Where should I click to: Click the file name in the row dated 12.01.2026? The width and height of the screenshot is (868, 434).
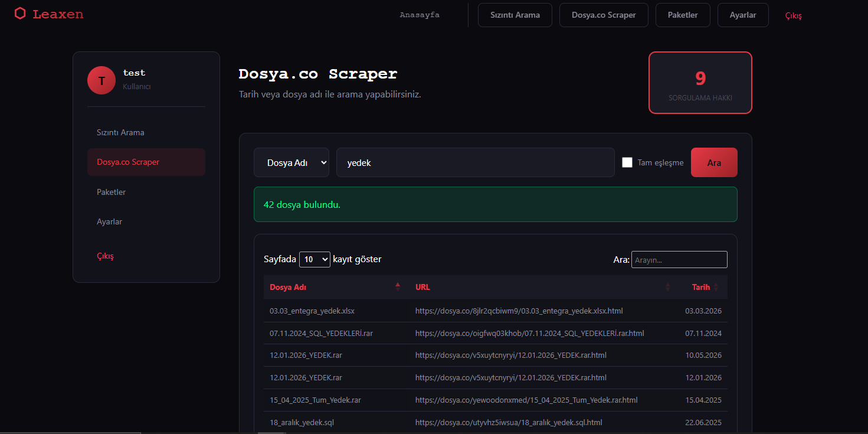click(306, 377)
